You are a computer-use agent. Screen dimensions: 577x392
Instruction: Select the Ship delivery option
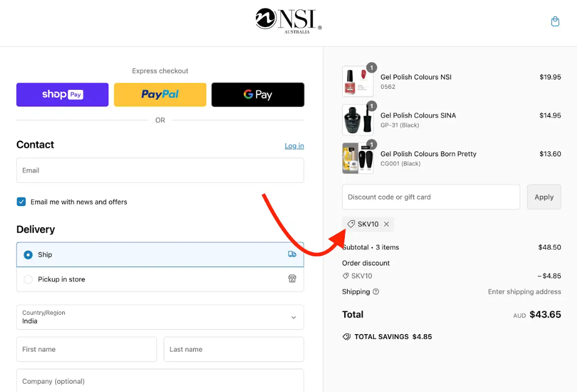coord(160,255)
